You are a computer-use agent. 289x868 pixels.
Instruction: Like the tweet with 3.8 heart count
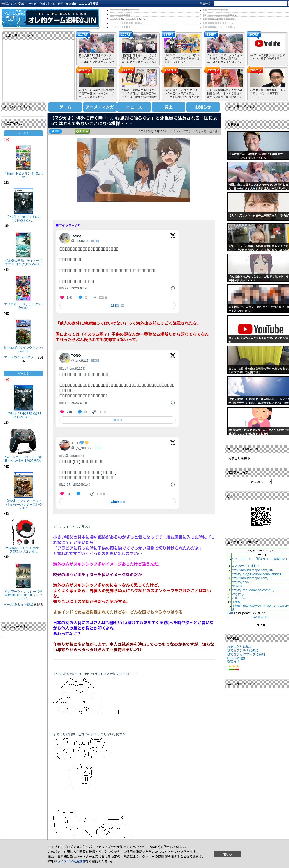[62, 297]
